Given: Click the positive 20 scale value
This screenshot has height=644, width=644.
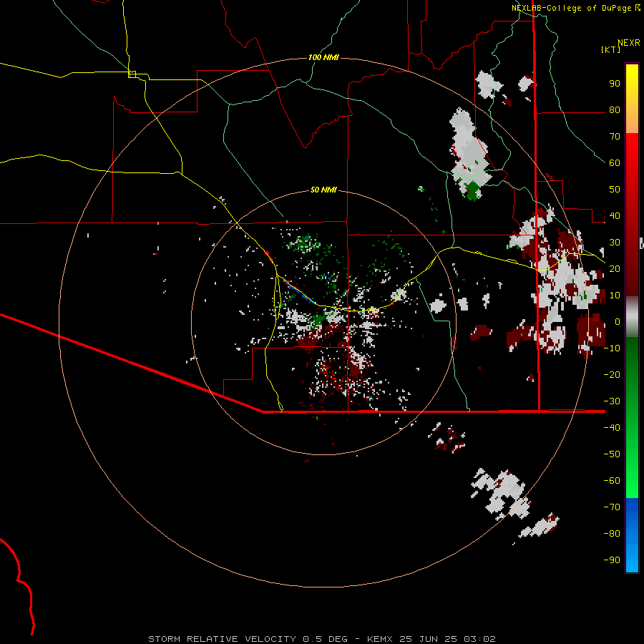Looking at the screenshot, I should coord(615,269).
